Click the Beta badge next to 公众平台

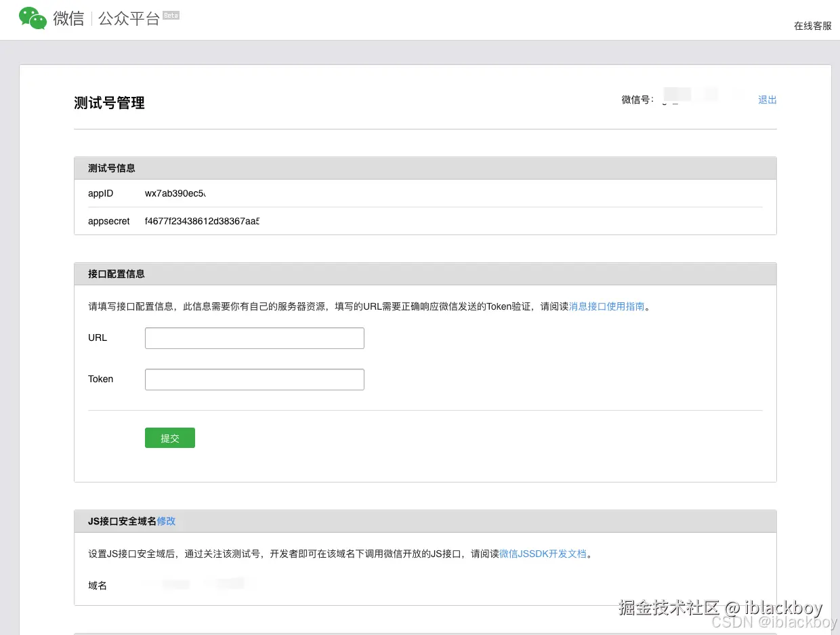(x=171, y=15)
